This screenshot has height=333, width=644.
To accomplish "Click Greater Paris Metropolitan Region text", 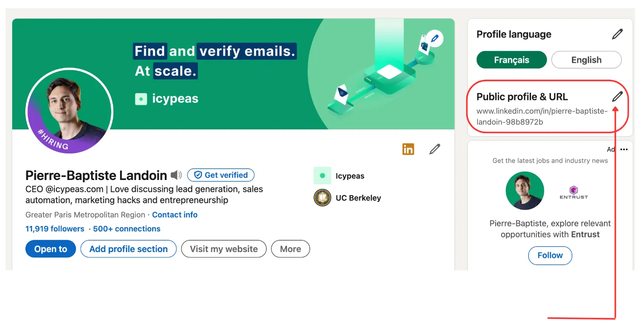I will (x=85, y=215).
